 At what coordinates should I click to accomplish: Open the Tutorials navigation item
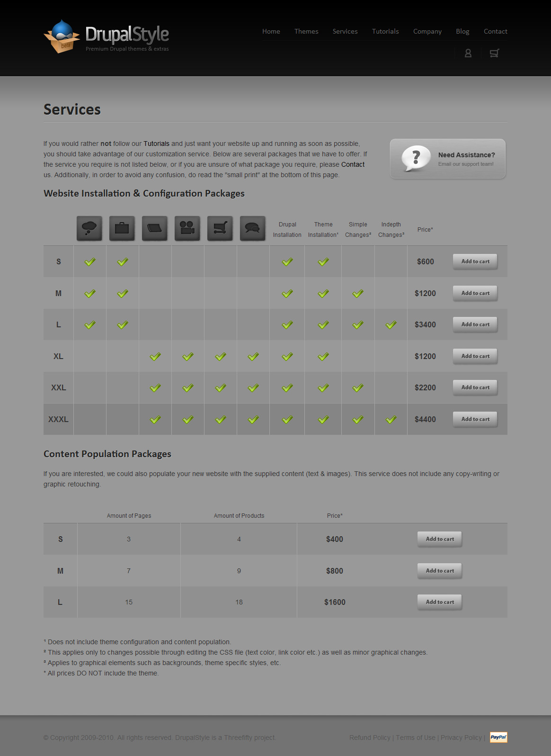coord(385,31)
